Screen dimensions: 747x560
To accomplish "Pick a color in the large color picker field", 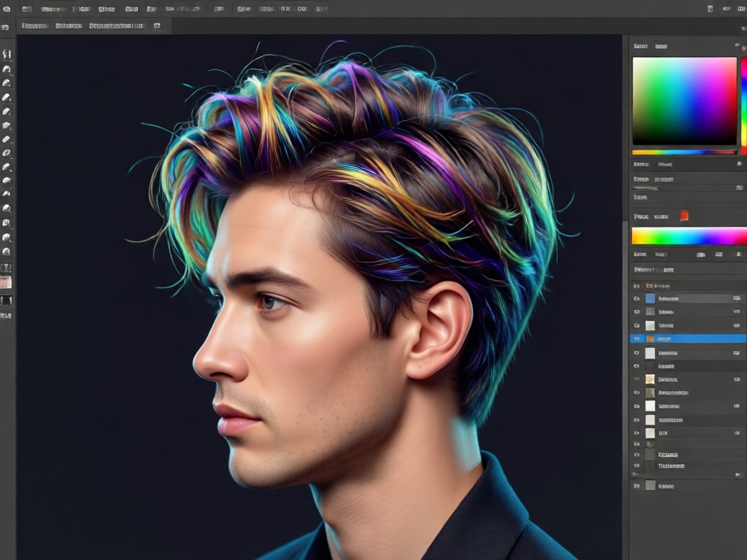I will 684,101.
